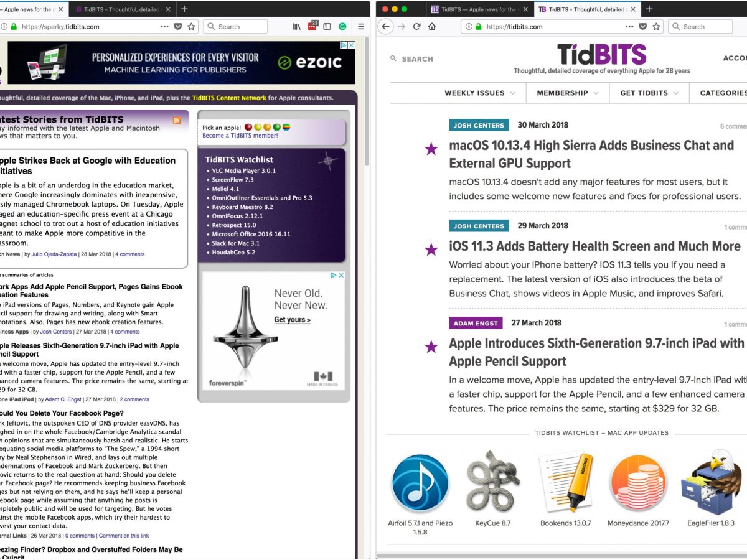Click the EagleFiler eagle icon

click(712, 483)
